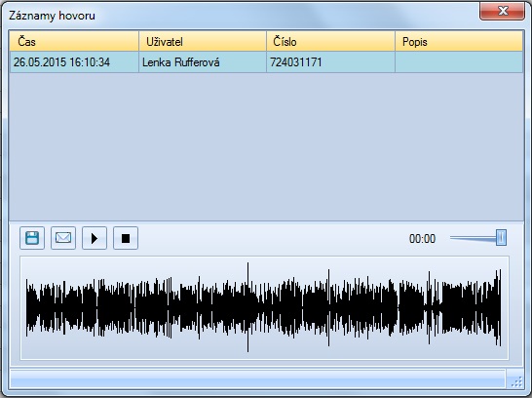Sort records by Číslo column header
This screenshot has width=532, height=398.
[x=331, y=41]
